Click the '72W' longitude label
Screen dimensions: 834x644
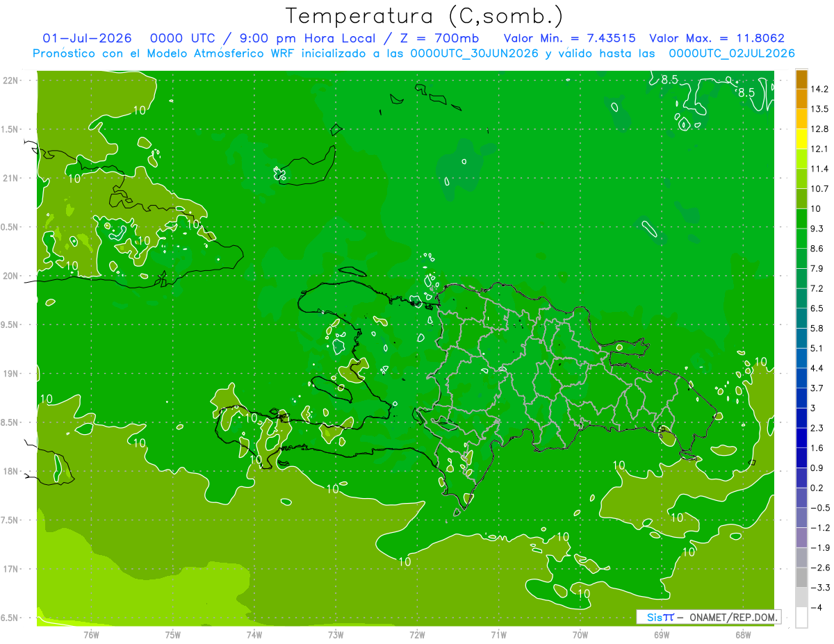pyautogui.click(x=417, y=634)
